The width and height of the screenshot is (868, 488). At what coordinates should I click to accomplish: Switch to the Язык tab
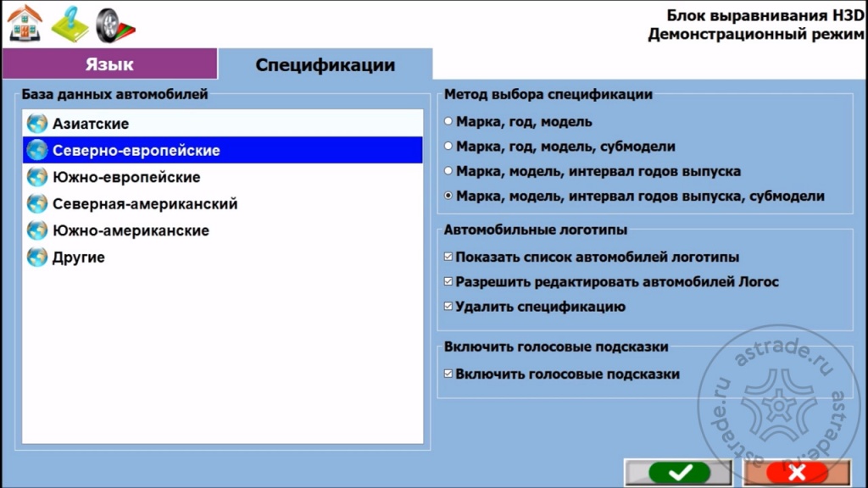(109, 64)
